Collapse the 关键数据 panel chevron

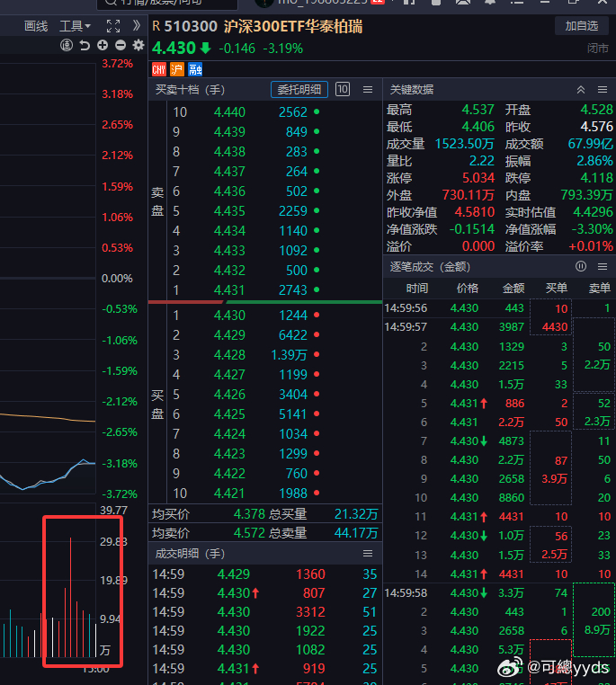pos(581,90)
